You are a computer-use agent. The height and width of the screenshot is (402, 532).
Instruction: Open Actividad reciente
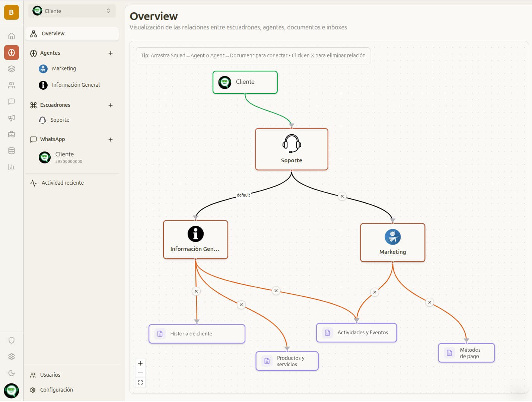pyautogui.click(x=62, y=183)
